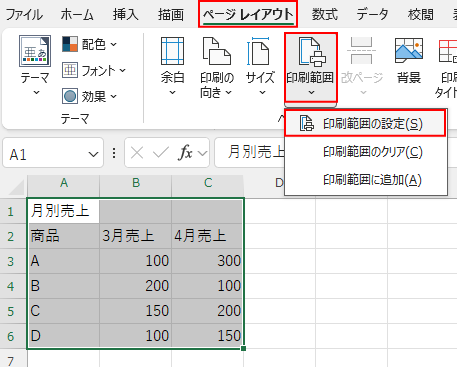
Task: Choose 印刷範囲のクリア(C) from the menu
Action: coord(366,152)
